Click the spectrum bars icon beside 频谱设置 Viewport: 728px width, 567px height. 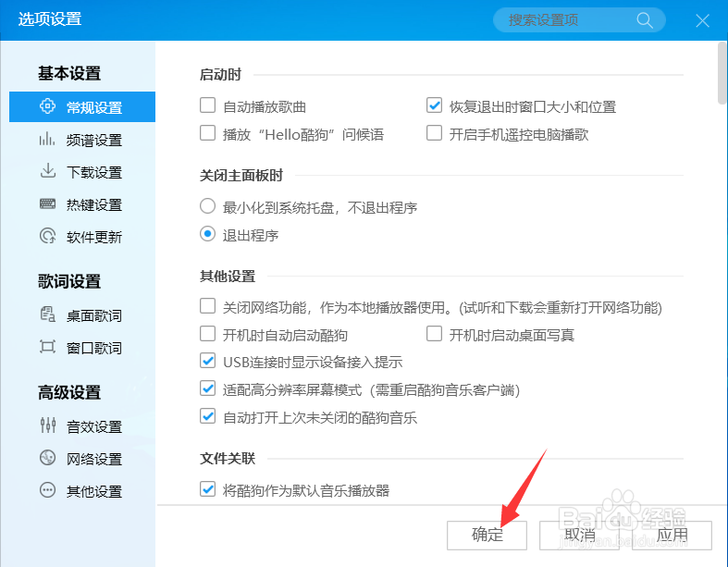tap(47, 139)
